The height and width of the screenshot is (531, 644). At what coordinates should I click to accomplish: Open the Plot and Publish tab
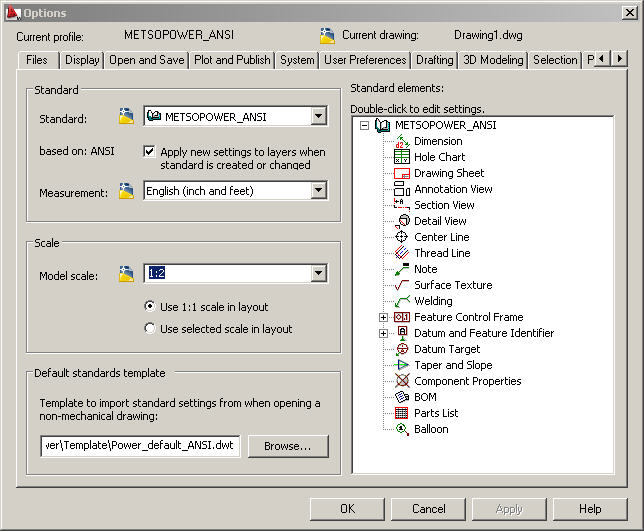[x=232, y=60]
